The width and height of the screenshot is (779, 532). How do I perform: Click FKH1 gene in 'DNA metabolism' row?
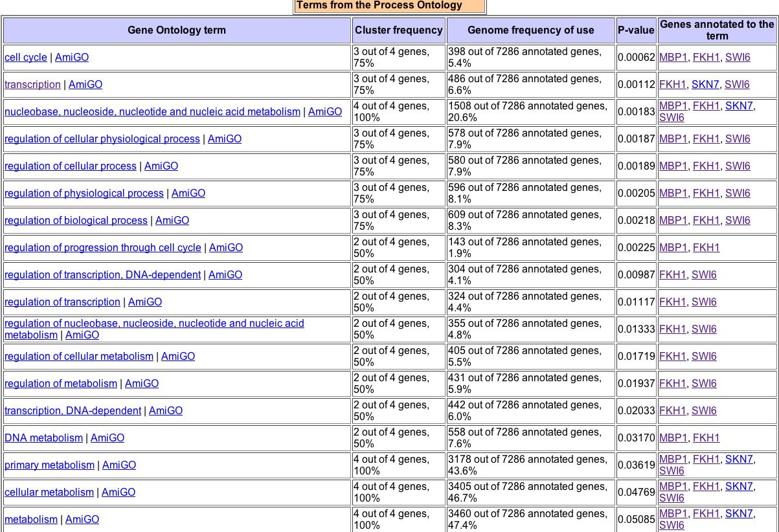coord(706,438)
